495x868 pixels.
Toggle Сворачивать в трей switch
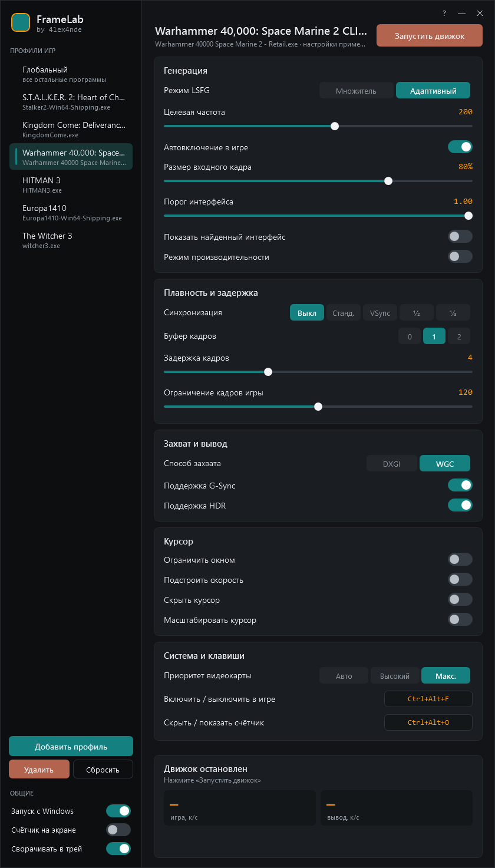tap(118, 849)
